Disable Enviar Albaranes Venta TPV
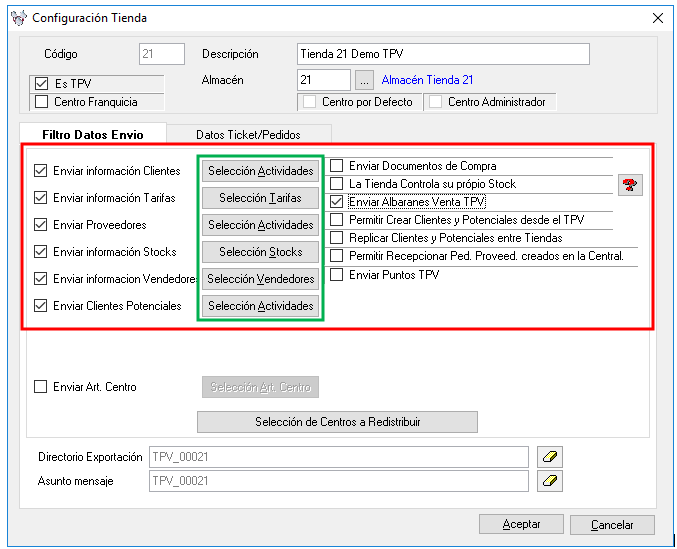Image resolution: width=677 pixels, height=549 pixels. click(x=337, y=202)
